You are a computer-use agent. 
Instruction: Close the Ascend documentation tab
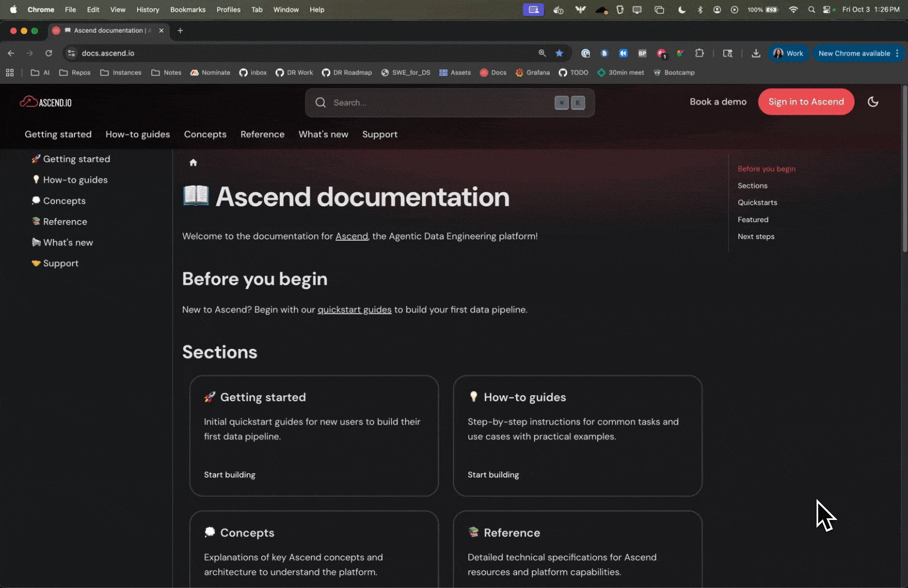pos(161,30)
